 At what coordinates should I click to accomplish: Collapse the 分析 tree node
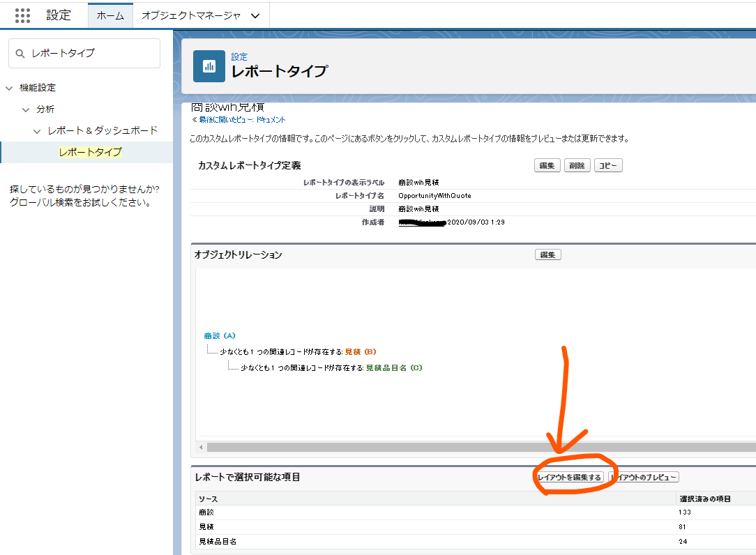[26, 109]
